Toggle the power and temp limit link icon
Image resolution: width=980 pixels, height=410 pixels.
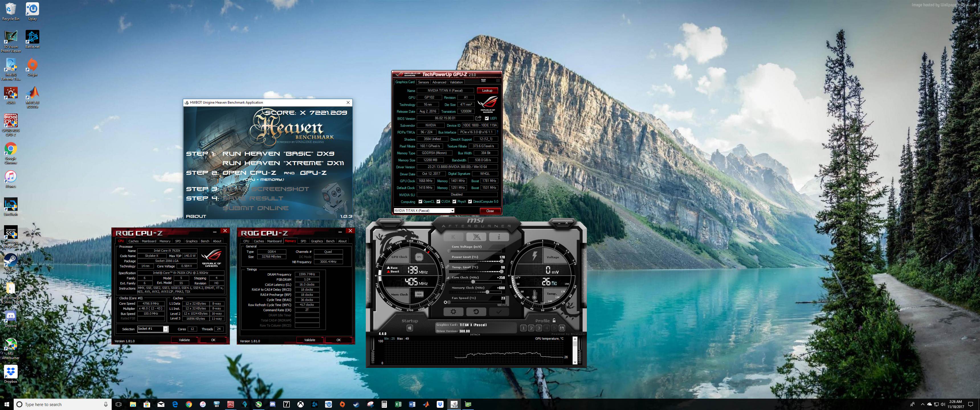pyautogui.click(x=448, y=267)
